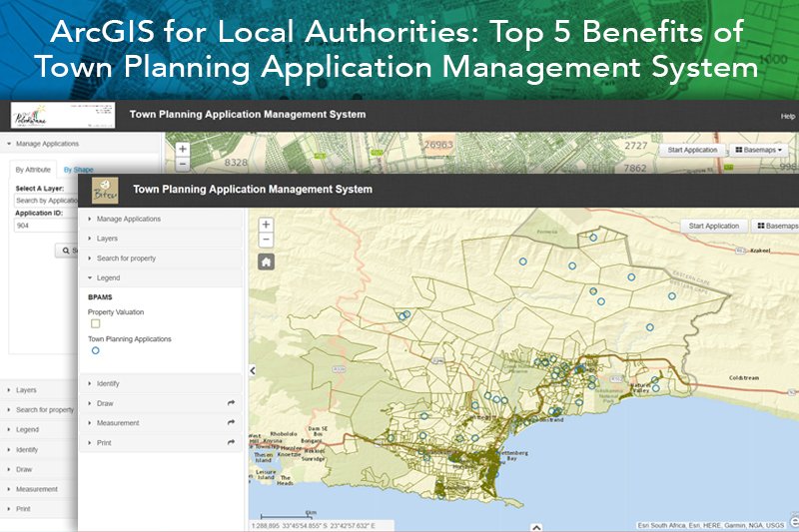The height and width of the screenshot is (532, 799).
Task: Collapse the Legend section in front panel
Action: (x=161, y=277)
